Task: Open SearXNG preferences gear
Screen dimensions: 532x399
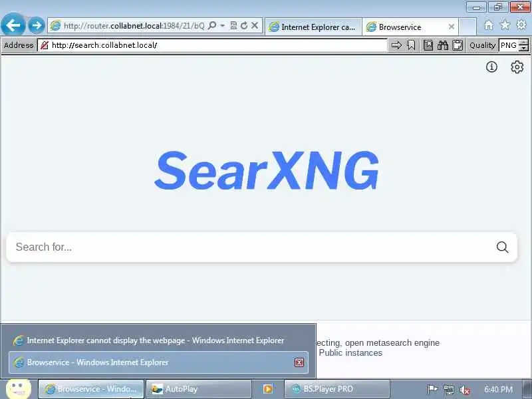Action: (x=517, y=67)
